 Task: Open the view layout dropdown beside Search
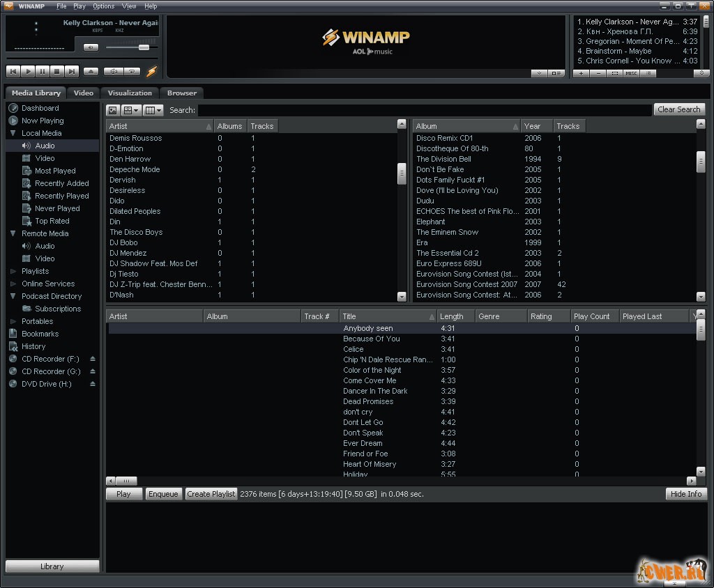tap(131, 110)
